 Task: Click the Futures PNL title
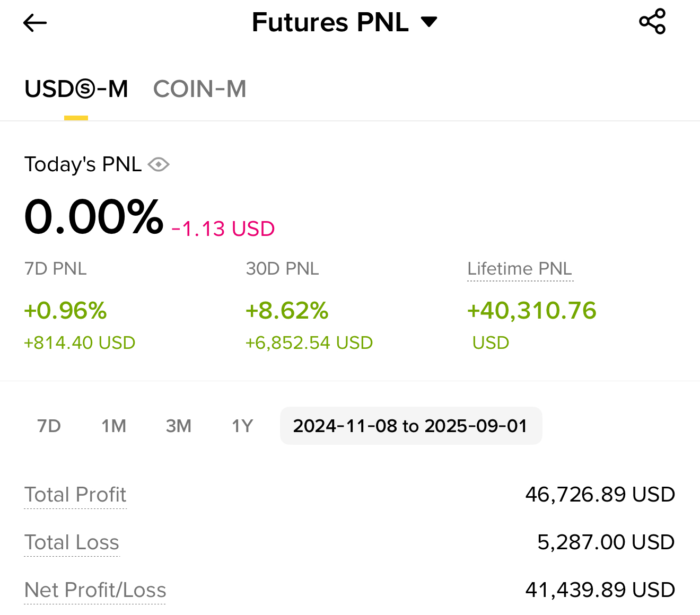coord(330,22)
